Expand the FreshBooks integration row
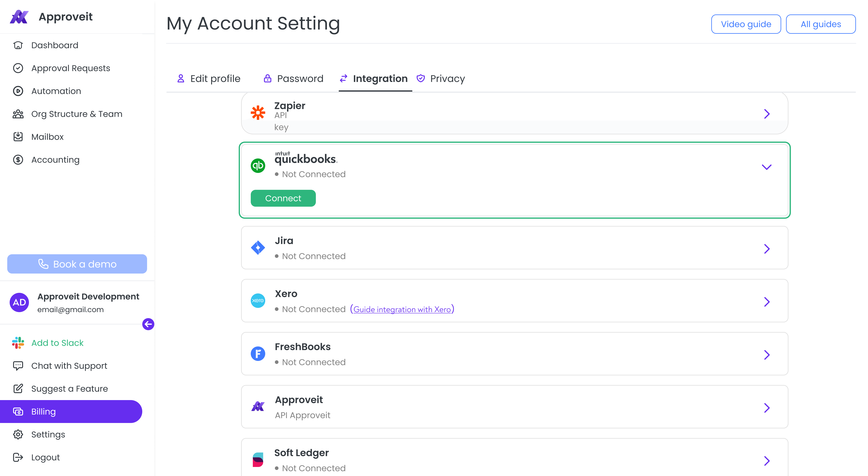The width and height of the screenshot is (868, 476). pyautogui.click(x=766, y=355)
